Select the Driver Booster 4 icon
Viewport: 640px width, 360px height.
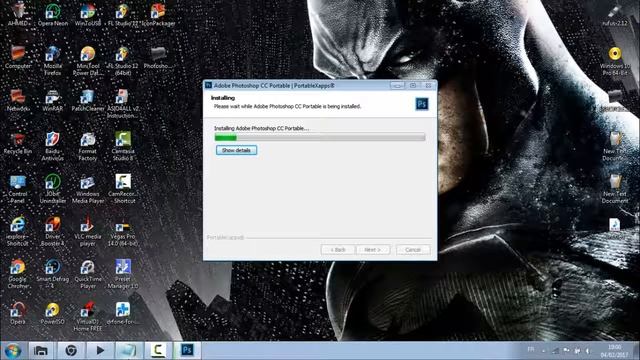(x=53, y=232)
